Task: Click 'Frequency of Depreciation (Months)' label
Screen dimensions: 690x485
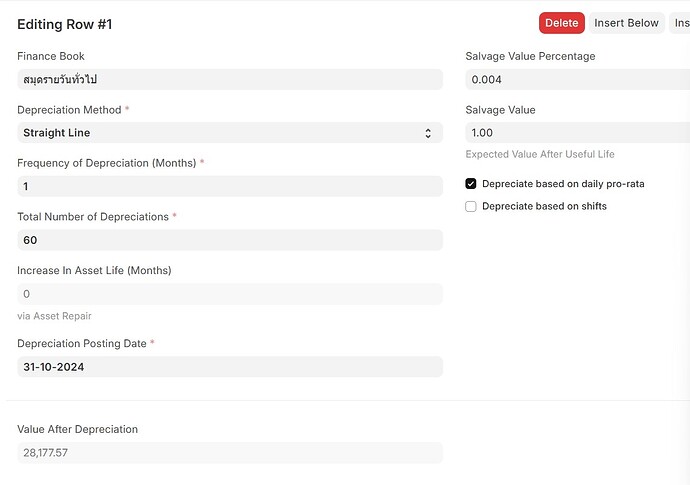Action: 106,163
